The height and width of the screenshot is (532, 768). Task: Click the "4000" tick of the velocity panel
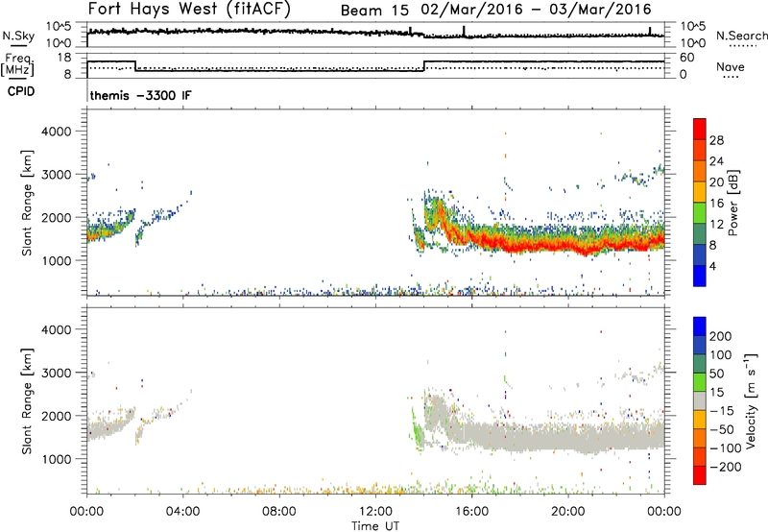click(x=57, y=329)
